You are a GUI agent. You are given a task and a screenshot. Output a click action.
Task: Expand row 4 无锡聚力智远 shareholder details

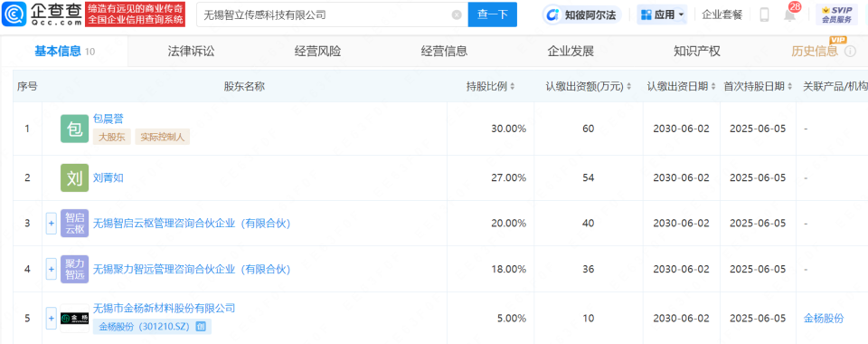pyautogui.click(x=52, y=270)
